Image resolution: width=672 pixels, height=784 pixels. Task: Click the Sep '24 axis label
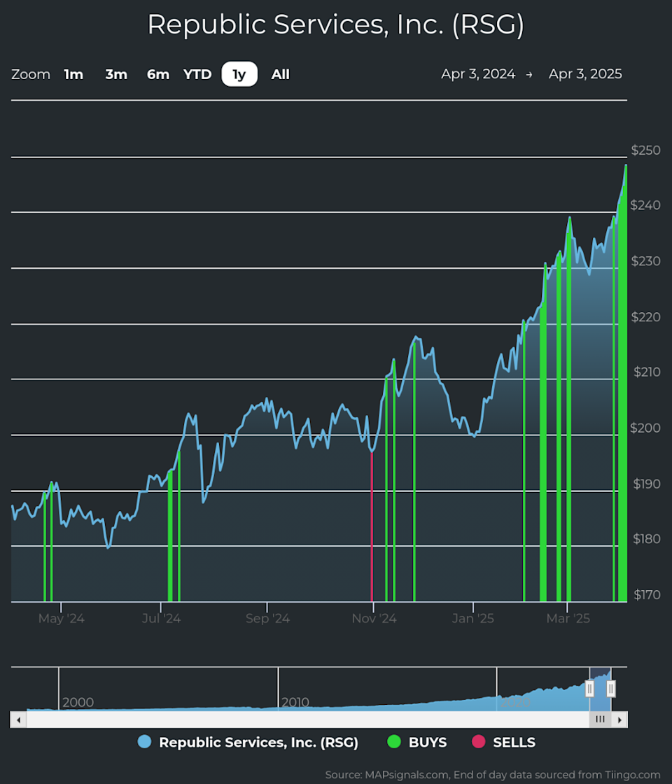click(x=267, y=619)
